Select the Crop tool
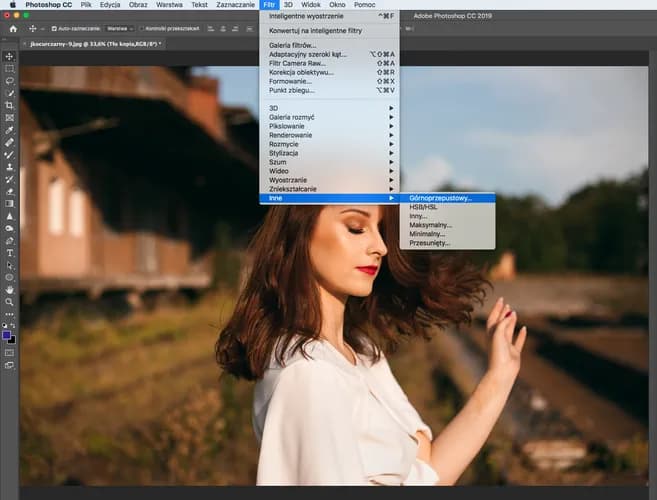 (x=10, y=105)
